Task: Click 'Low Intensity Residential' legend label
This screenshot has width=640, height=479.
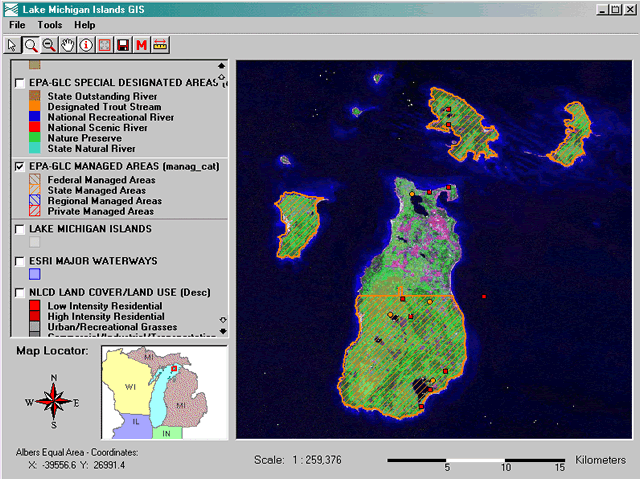Action: click(104, 306)
